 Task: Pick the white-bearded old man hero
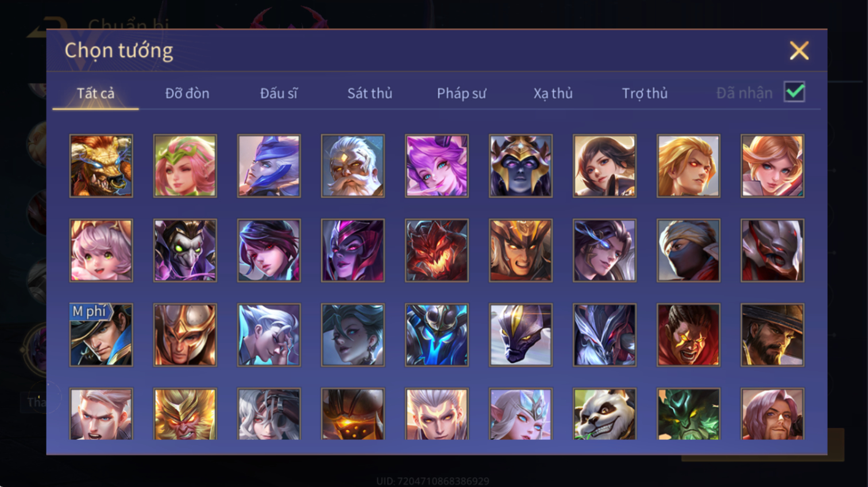(353, 166)
